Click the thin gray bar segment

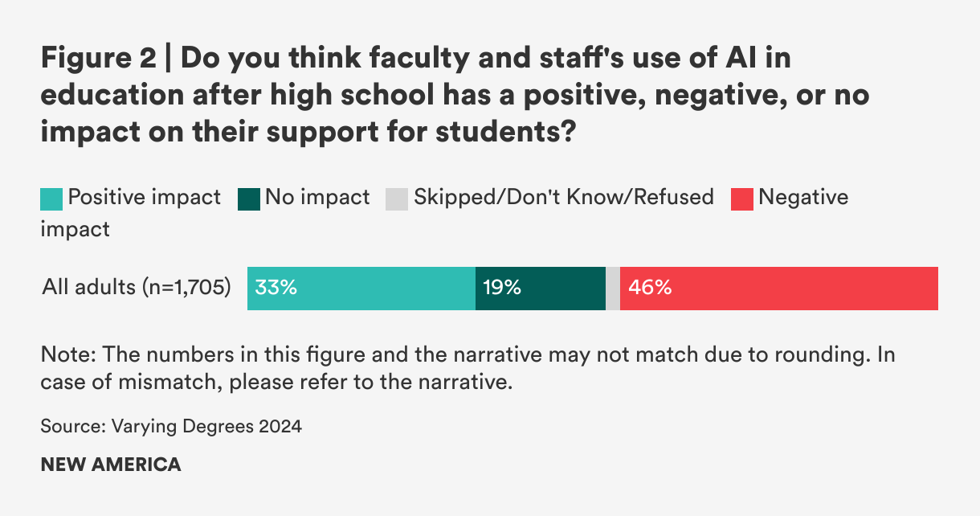(x=613, y=288)
